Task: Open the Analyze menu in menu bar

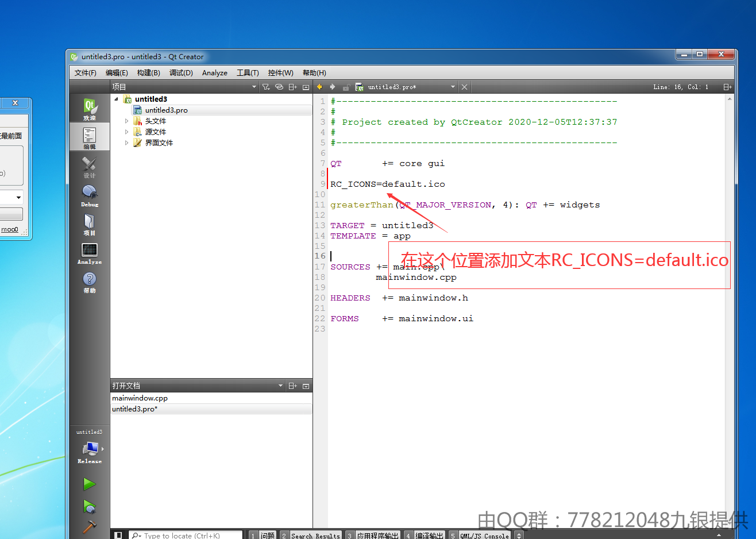Action: [x=215, y=73]
